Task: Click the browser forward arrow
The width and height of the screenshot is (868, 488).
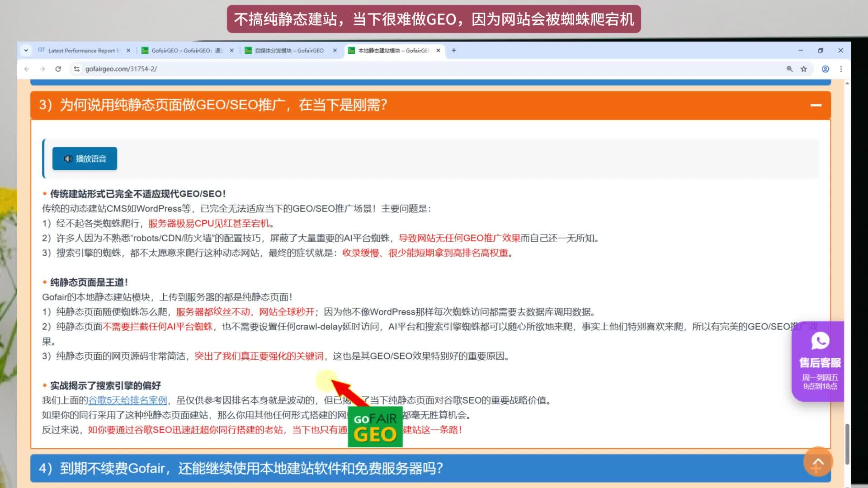Action: coord(42,69)
